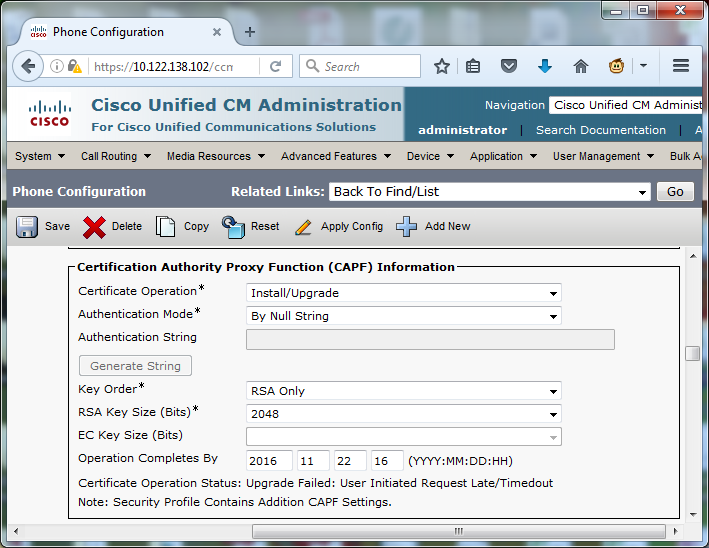
Task: Click the vertical scrollbar thumb
Action: [x=692, y=353]
